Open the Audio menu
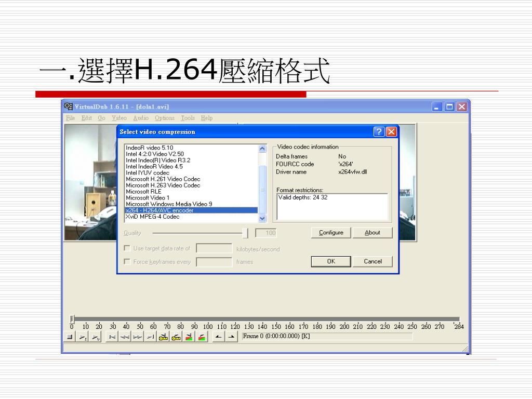The height and width of the screenshot is (399, 532). pyautogui.click(x=141, y=118)
